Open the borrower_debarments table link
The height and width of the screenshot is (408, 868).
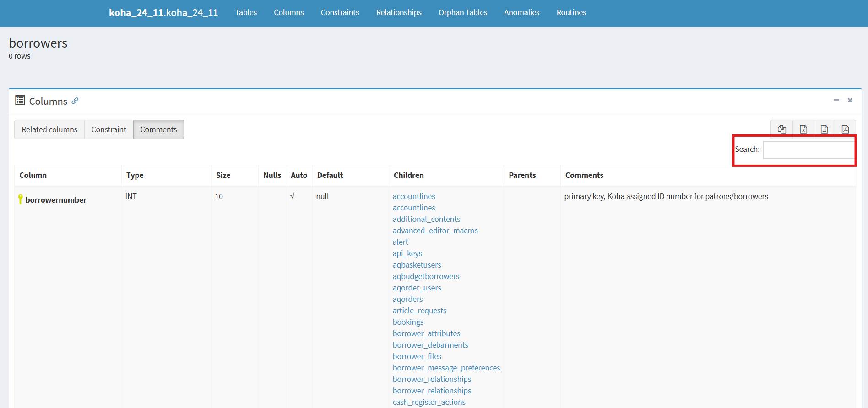click(430, 345)
